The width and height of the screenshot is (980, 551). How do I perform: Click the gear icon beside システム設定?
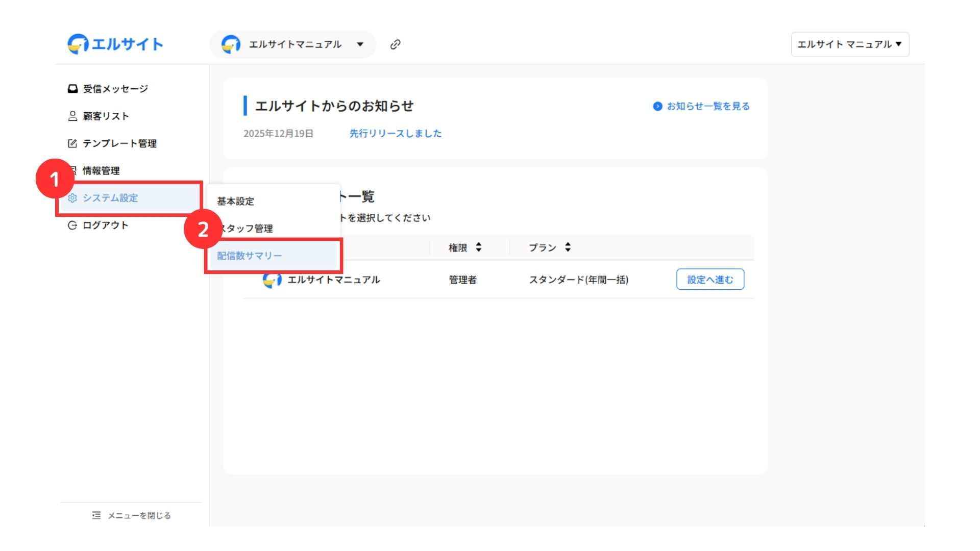[72, 198]
